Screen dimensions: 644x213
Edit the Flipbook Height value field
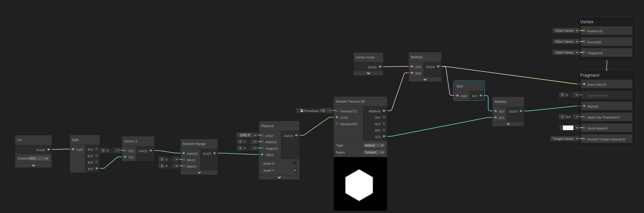pos(247,148)
